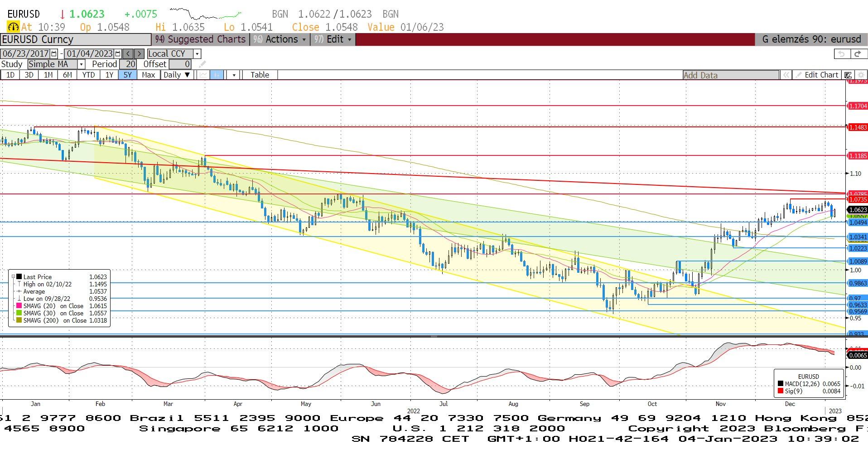Click the start date field 06/23/2017
868x464 pixels.
click(x=25, y=53)
